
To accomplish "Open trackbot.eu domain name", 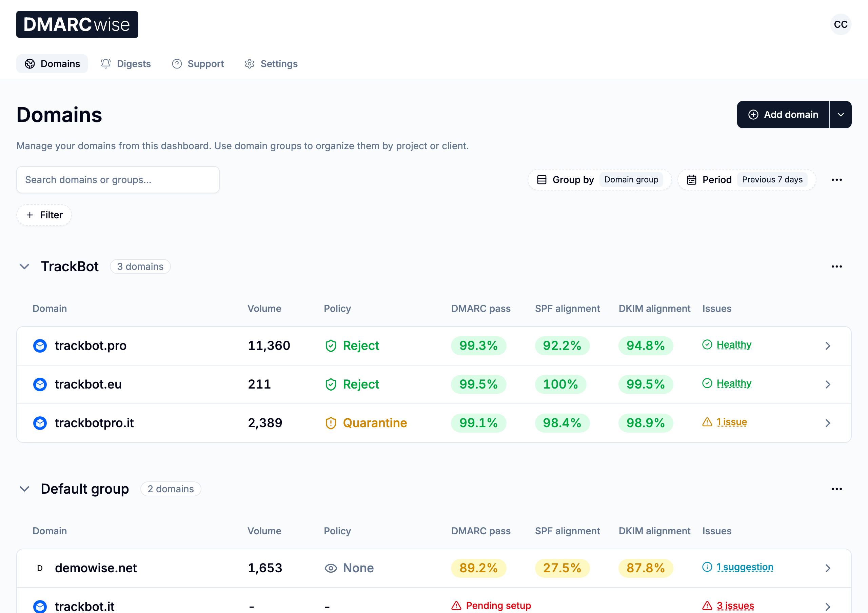I will pyautogui.click(x=88, y=384).
